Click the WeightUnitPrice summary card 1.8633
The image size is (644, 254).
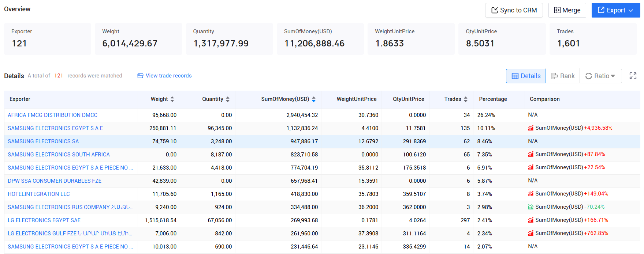coord(411,39)
